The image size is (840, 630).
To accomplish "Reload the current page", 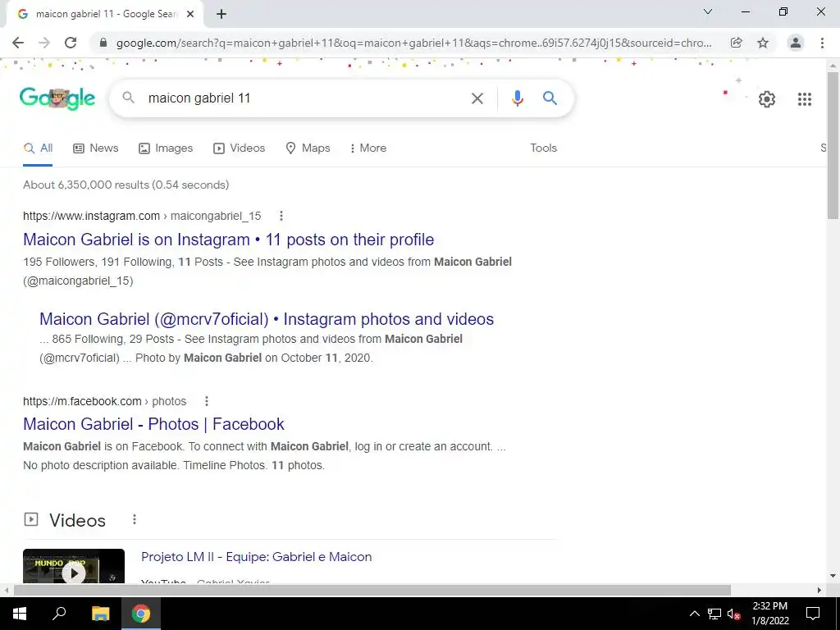I will pos(71,43).
